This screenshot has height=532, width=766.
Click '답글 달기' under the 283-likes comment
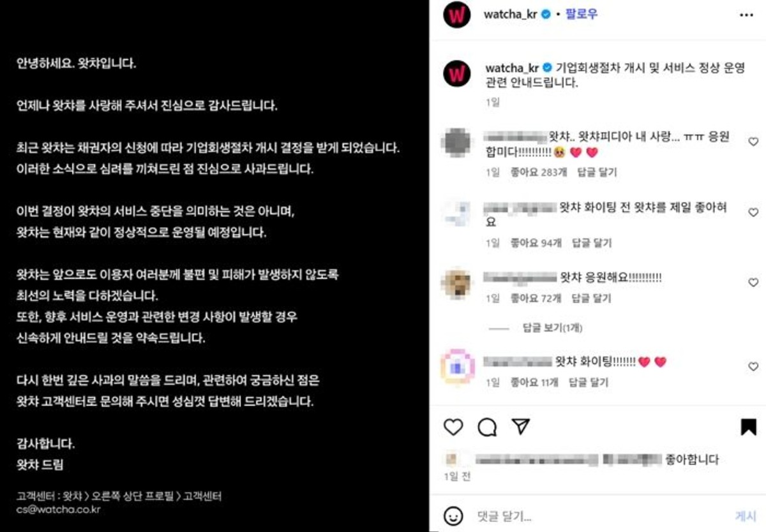(x=597, y=172)
